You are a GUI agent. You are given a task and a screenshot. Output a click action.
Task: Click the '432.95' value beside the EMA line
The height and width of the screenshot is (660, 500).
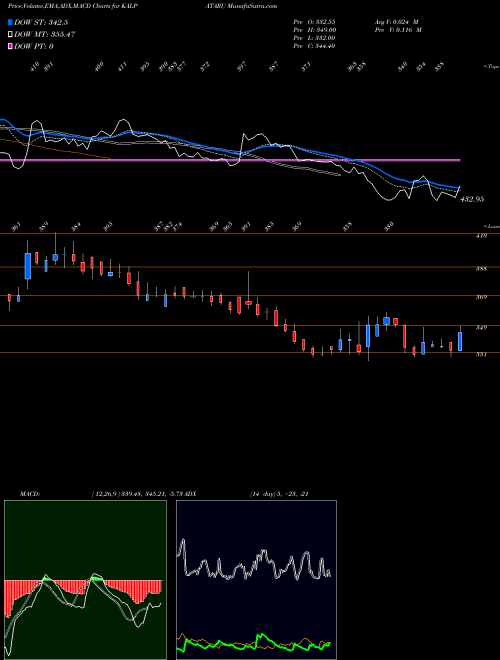(x=472, y=199)
